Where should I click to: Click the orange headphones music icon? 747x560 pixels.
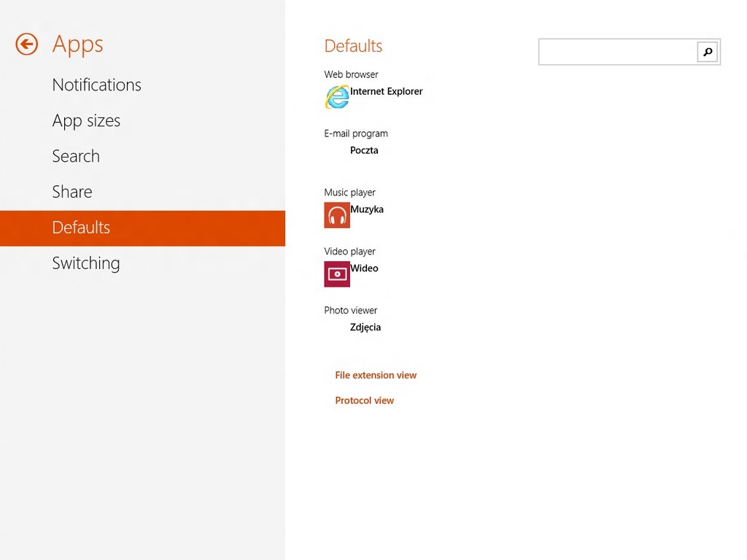point(336,215)
